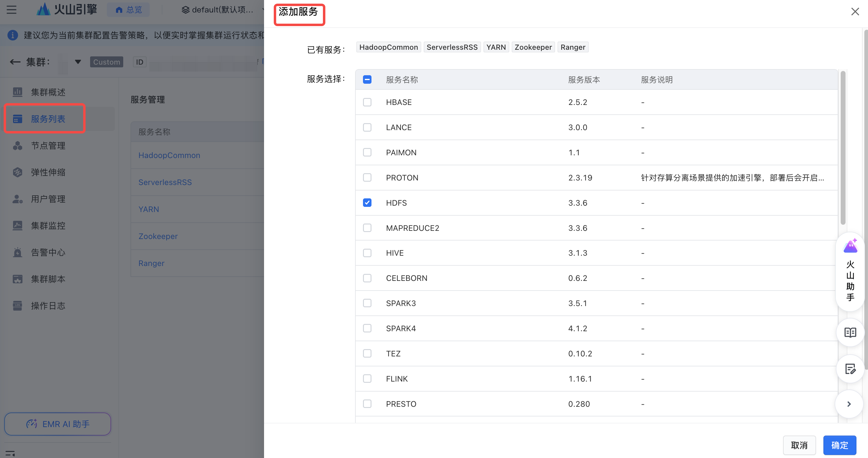Open the default project dropdown
The image size is (868, 458).
pyautogui.click(x=222, y=9)
